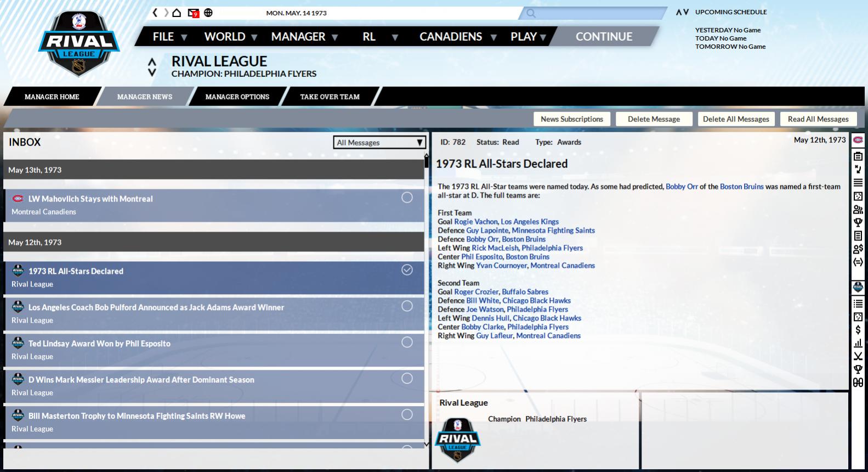Open the team lines icon with three bars
The height and width of the screenshot is (472, 868).
(858, 182)
